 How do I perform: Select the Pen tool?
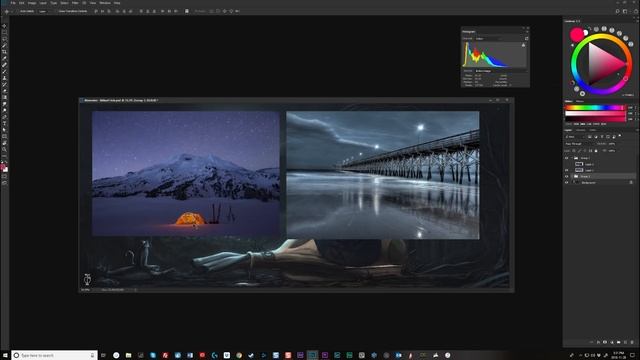pyautogui.click(x=4, y=117)
